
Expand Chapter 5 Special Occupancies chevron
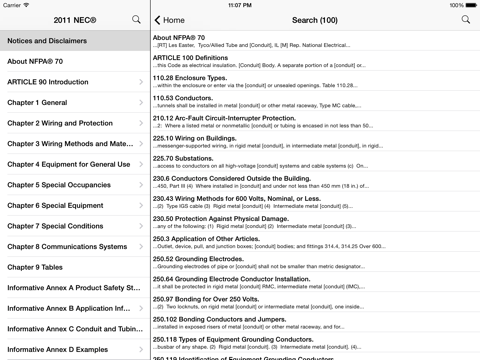pos(141,185)
